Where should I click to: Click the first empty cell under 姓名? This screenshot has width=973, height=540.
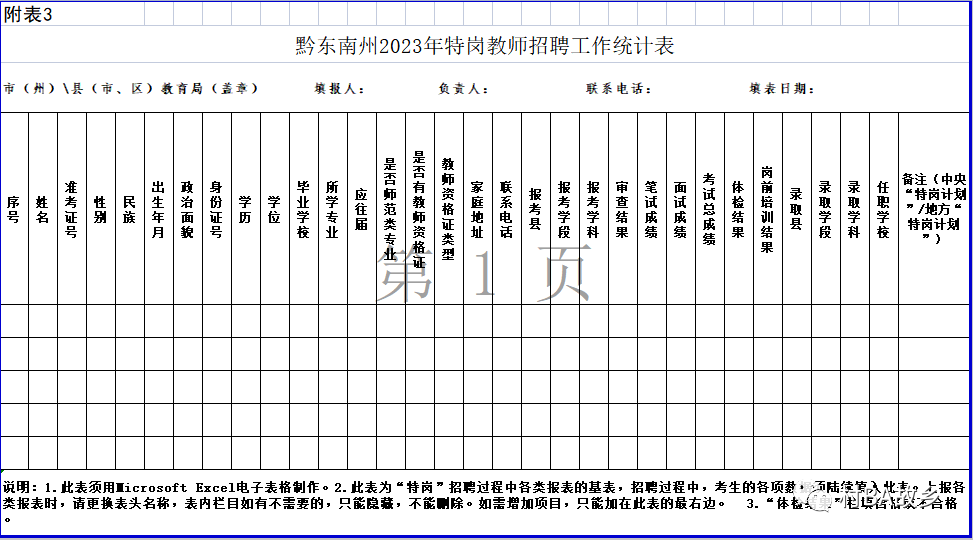[x=43, y=321]
